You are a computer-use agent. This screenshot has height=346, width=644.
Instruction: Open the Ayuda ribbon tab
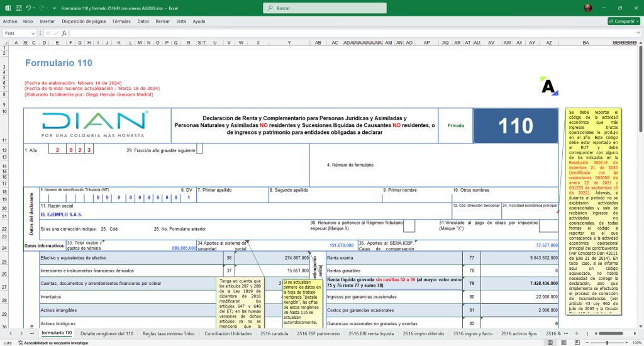pyautogui.click(x=199, y=21)
